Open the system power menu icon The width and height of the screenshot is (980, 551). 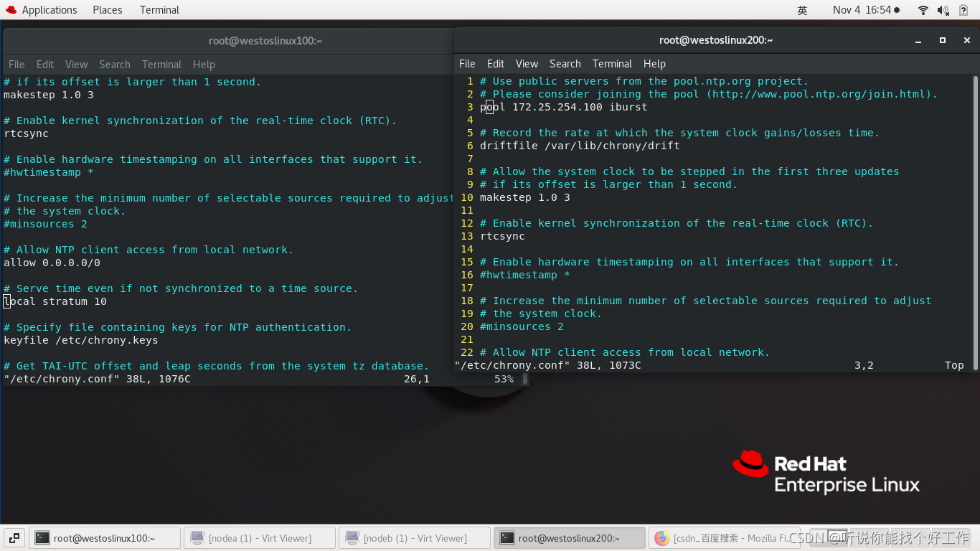963,10
